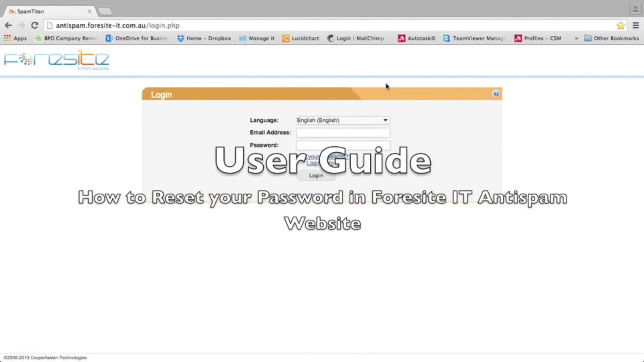The image size is (644, 362).
Task: Open TeamViewer Management bookmark
Action: click(474, 38)
